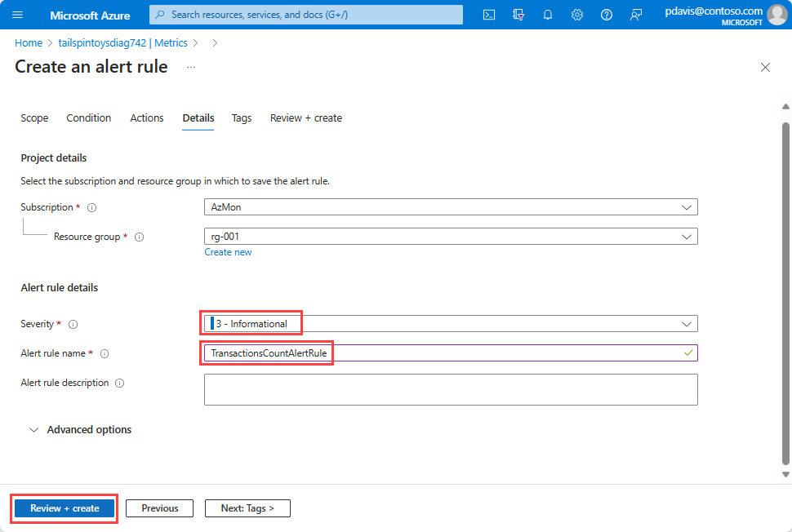
Task: Click in the Alert rule description field
Action: point(450,389)
